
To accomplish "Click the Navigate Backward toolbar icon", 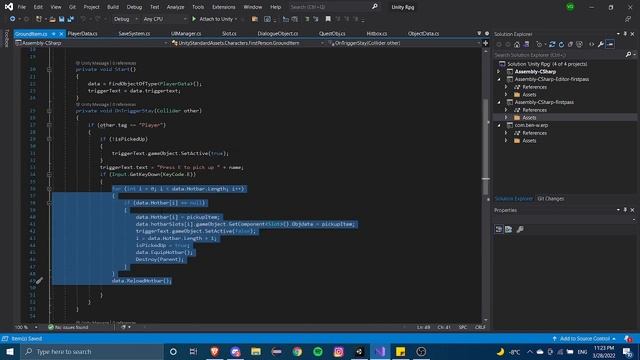I will pyautogui.click(x=12, y=19).
